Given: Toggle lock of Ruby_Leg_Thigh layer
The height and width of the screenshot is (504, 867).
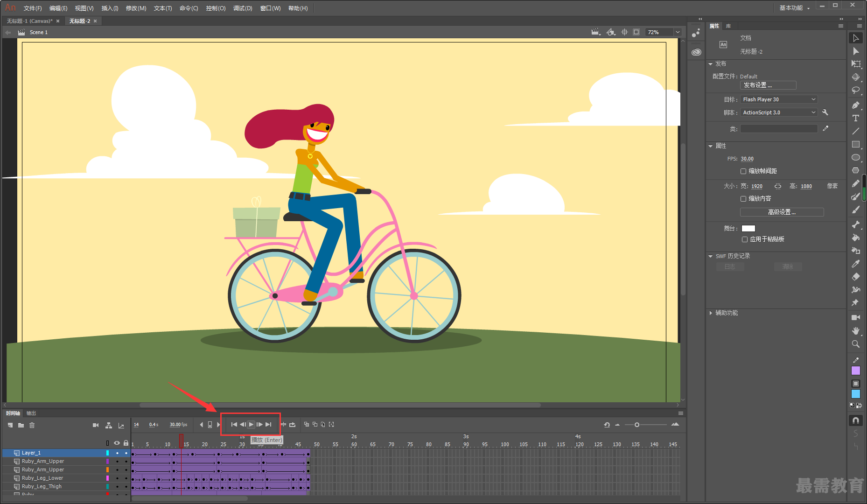Looking at the screenshot, I should tap(126, 487).
